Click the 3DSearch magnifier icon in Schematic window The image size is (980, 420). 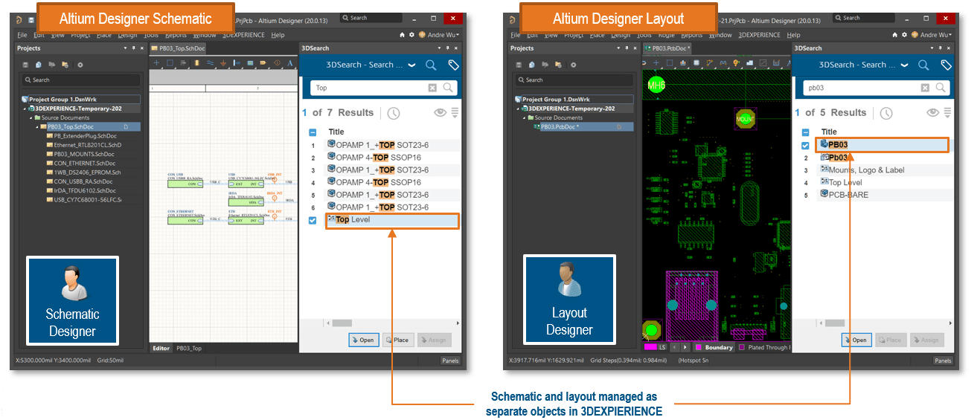coord(431,65)
